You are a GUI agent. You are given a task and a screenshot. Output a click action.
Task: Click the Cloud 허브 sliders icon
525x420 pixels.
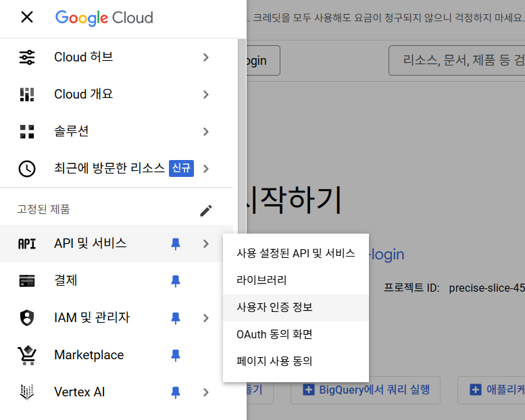pyautogui.click(x=27, y=57)
